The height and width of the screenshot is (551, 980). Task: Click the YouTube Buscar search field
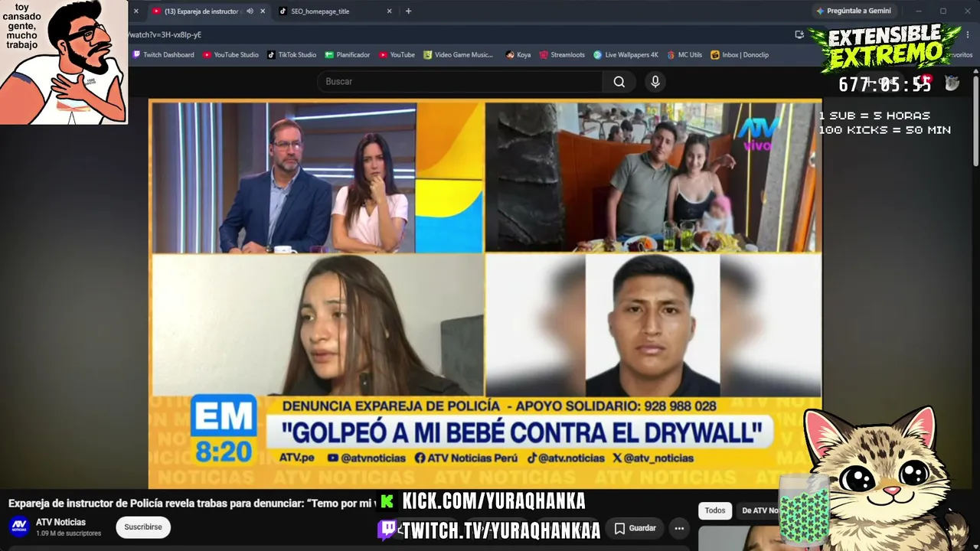[x=459, y=82]
